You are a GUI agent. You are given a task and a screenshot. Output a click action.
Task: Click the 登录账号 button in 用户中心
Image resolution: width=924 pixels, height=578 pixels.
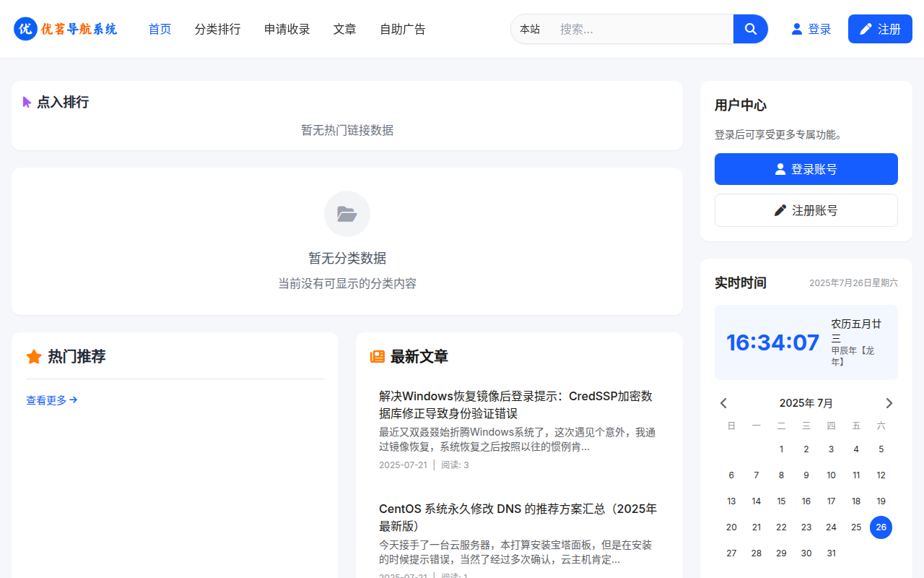(806, 168)
